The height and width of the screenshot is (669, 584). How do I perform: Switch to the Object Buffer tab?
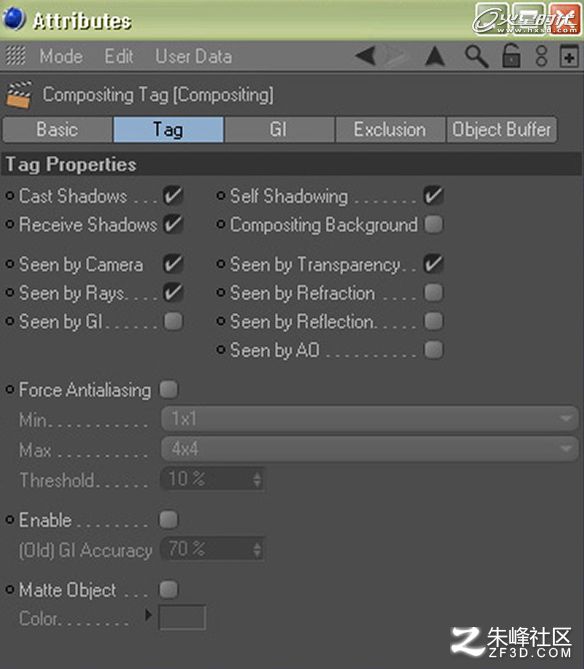(x=501, y=129)
